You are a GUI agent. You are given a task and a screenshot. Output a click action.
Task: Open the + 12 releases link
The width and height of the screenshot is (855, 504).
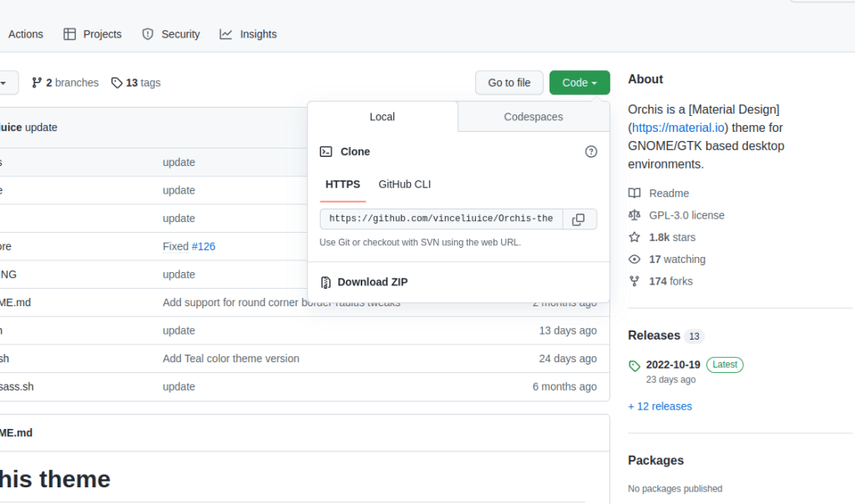pyautogui.click(x=660, y=406)
